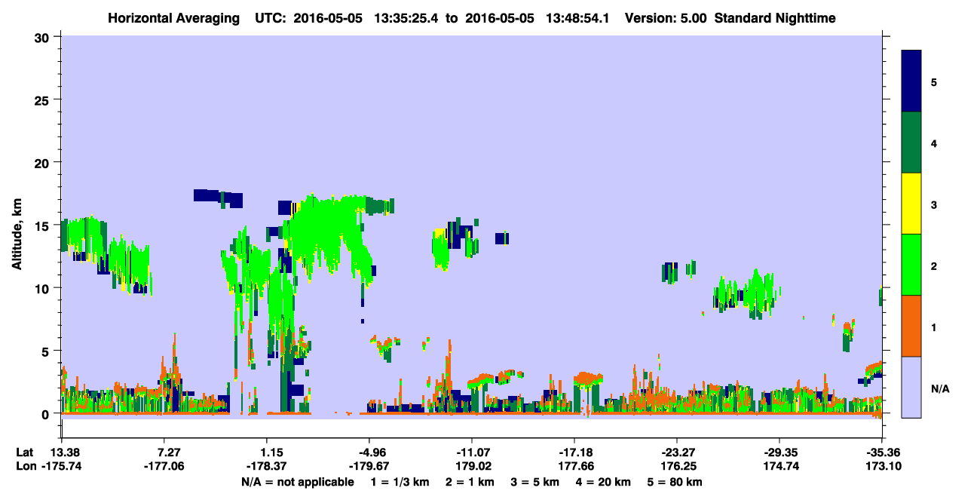The width and height of the screenshot is (980, 503).
Task: Click 'Version: 5.00' in the title
Action: tap(666, 18)
